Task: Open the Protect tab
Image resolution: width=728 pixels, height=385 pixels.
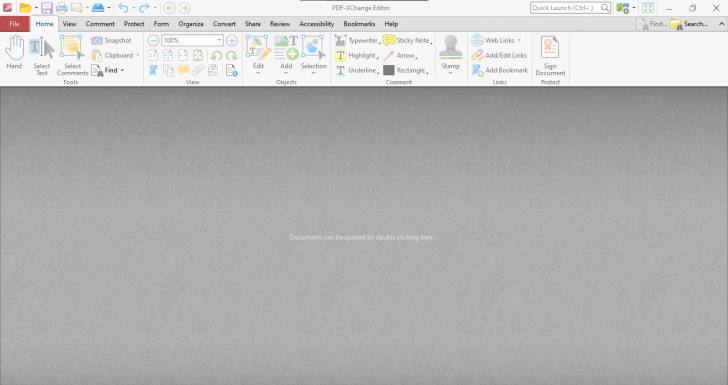Action: (x=134, y=24)
